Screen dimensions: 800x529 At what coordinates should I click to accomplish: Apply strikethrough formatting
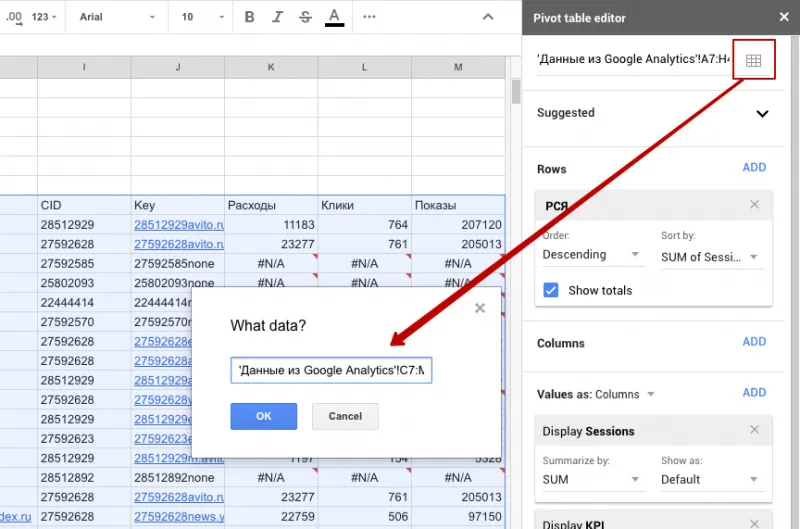(305, 17)
